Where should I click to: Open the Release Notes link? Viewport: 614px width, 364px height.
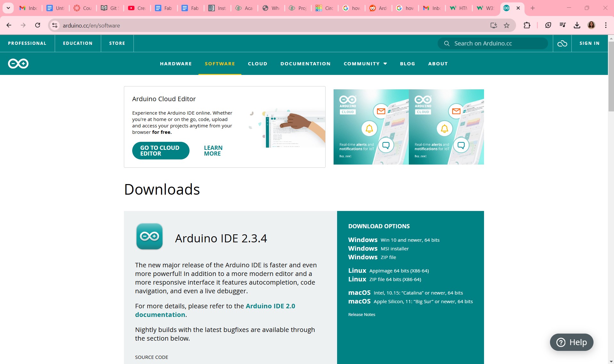pyautogui.click(x=362, y=314)
